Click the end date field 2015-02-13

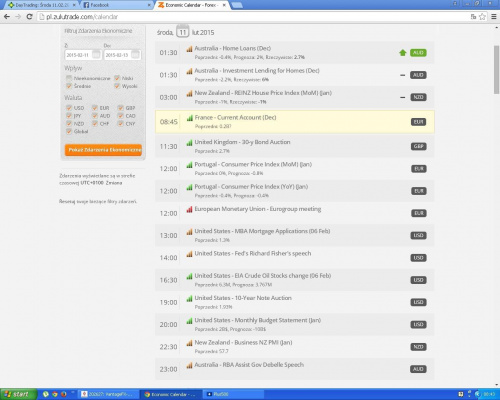(x=122, y=55)
